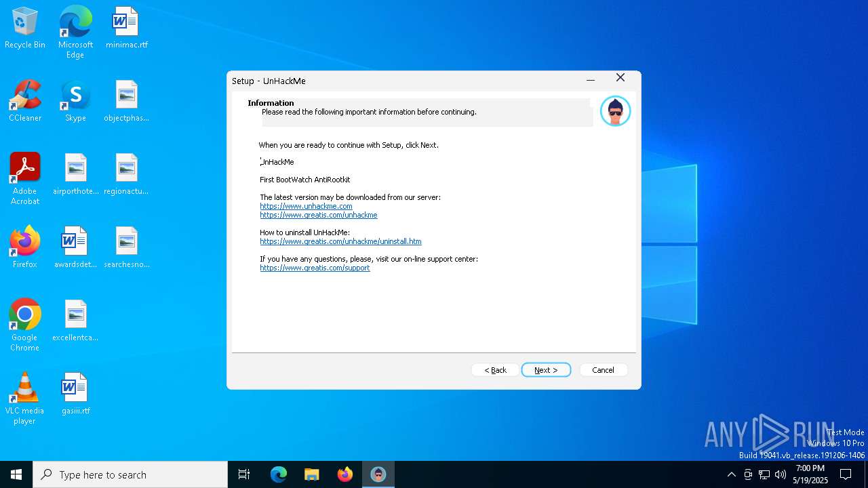Viewport: 868px width, 488px height.
Task: Show hidden system tray icons
Action: point(731,474)
